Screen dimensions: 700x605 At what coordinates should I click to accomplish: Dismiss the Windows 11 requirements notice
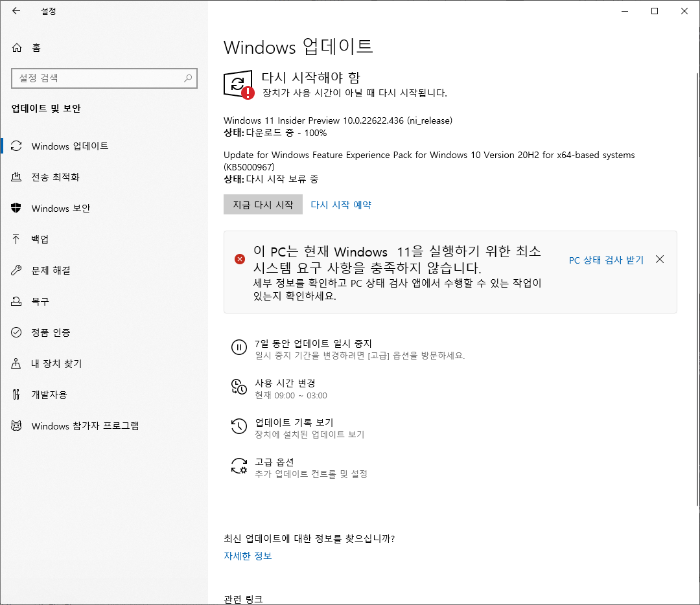tap(660, 259)
